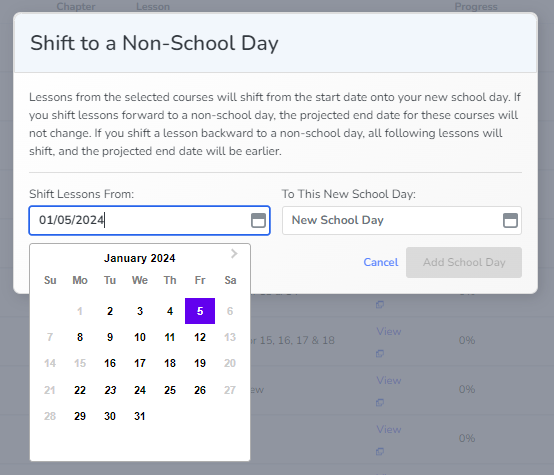The width and height of the screenshot is (554, 475).
Task: Select January 22 in the calendar
Action: click(80, 390)
